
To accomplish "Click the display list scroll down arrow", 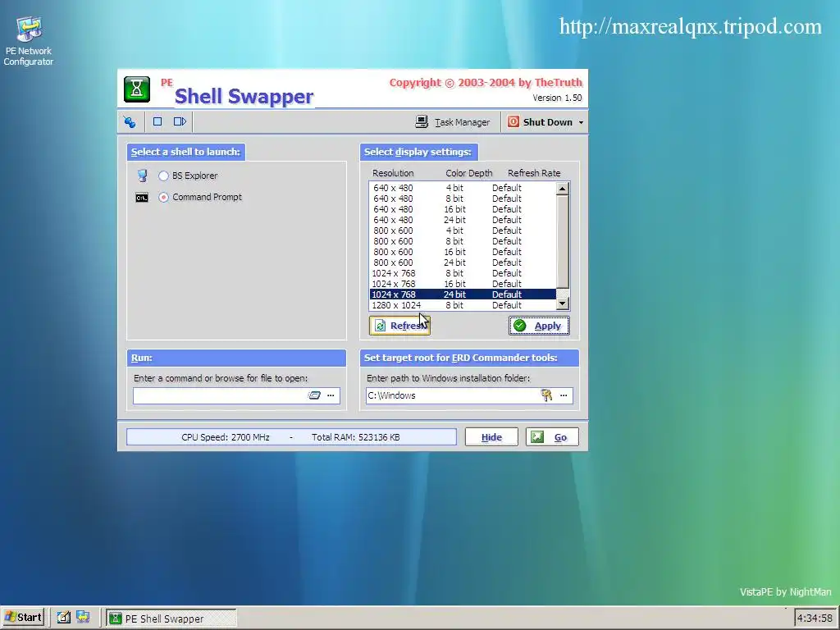I will (562, 304).
